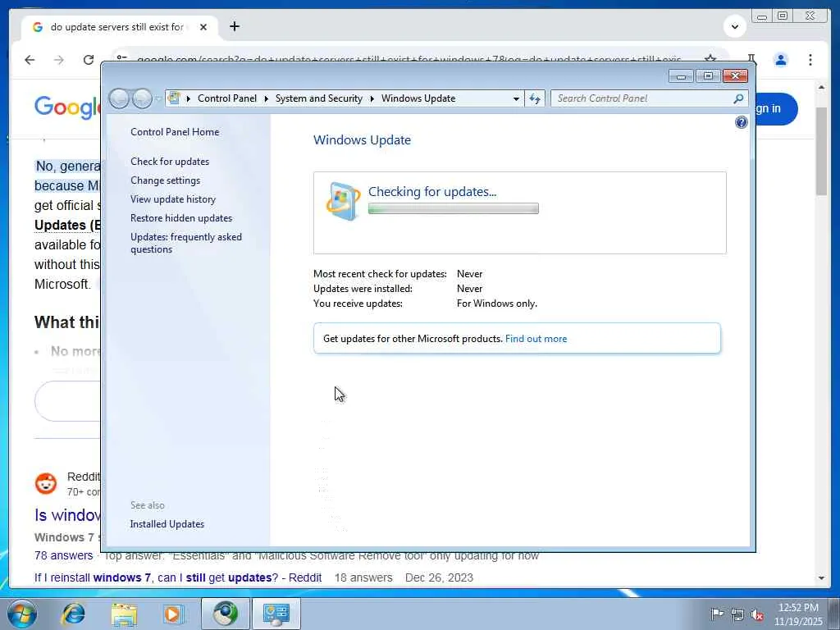840x630 pixels.
Task: Click Check for updates link
Action: click(170, 162)
